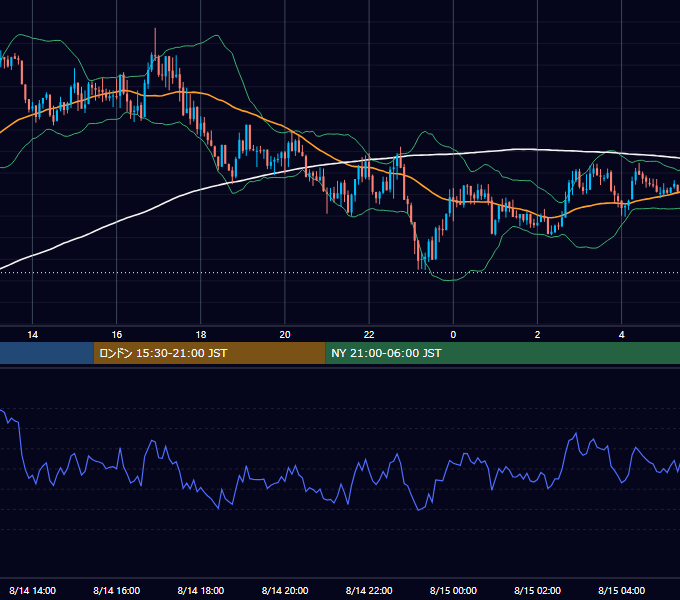Image resolution: width=680 pixels, height=600 pixels.
Task: Click the 8/15 04:00 time label
Action: pyautogui.click(x=621, y=590)
